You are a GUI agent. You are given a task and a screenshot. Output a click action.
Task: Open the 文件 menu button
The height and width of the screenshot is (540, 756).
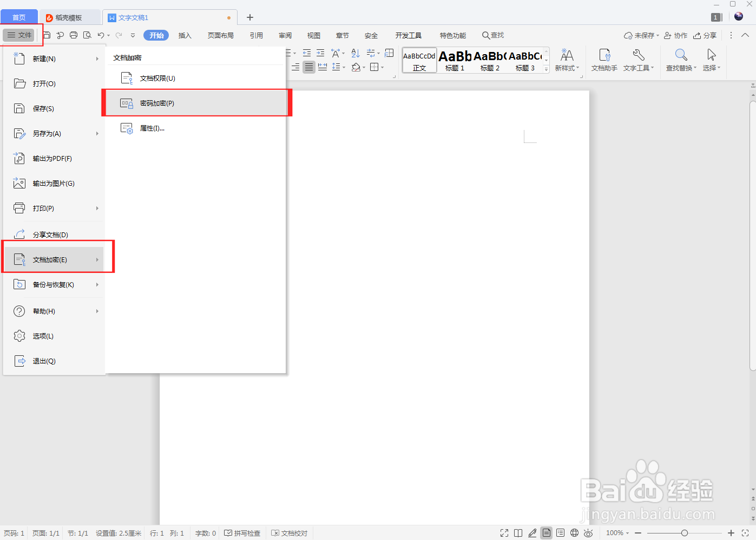pyautogui.click(x=19, y=35)
